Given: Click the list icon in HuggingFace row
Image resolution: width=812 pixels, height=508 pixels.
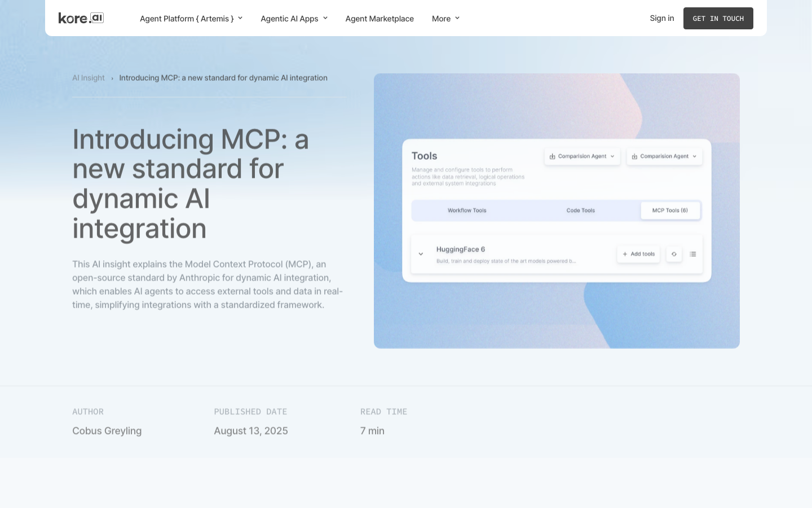Looking at the screenshot, I should tap(693, 254).
